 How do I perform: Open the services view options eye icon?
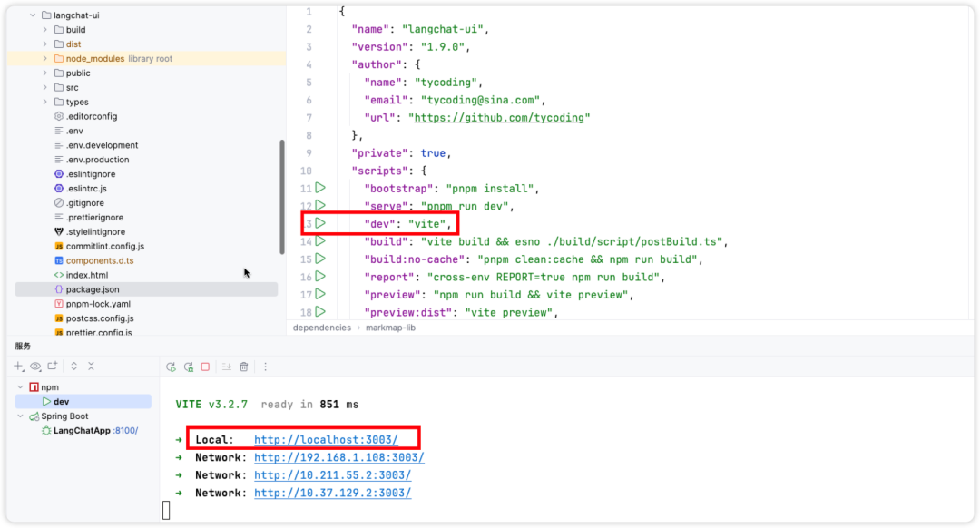click(x=35, y=367)
